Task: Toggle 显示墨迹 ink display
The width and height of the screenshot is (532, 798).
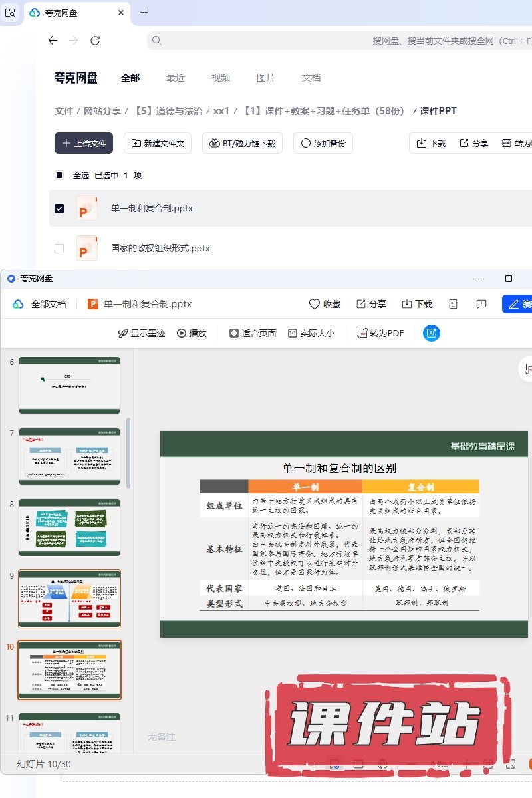Action: tap(141, 333)
